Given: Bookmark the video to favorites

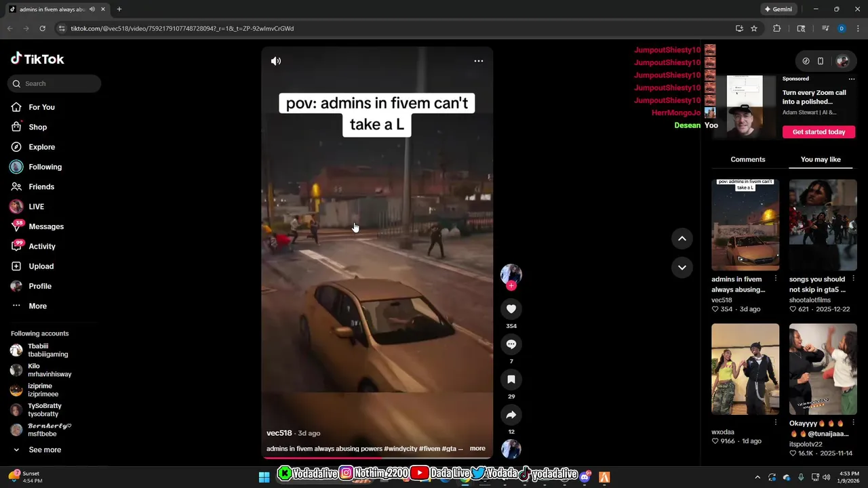Looking at the screenshot, I should (x=511, y=380).
